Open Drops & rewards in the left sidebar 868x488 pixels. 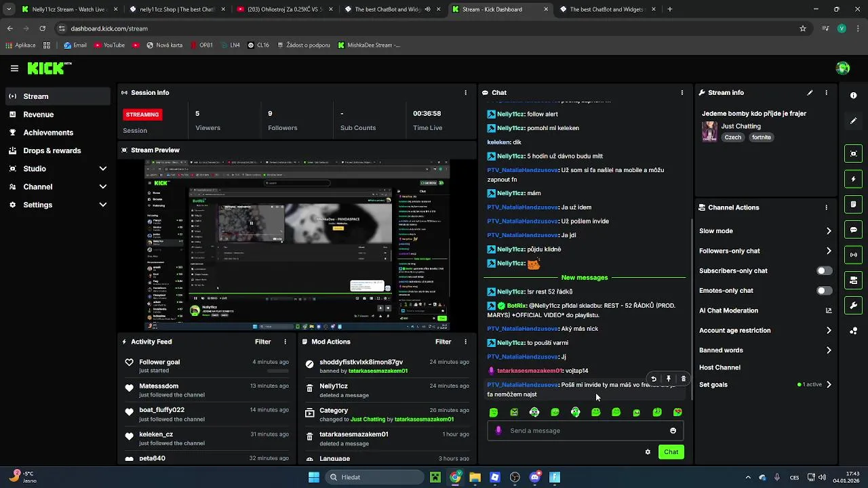pyautogui.click(x=58, y=150)
